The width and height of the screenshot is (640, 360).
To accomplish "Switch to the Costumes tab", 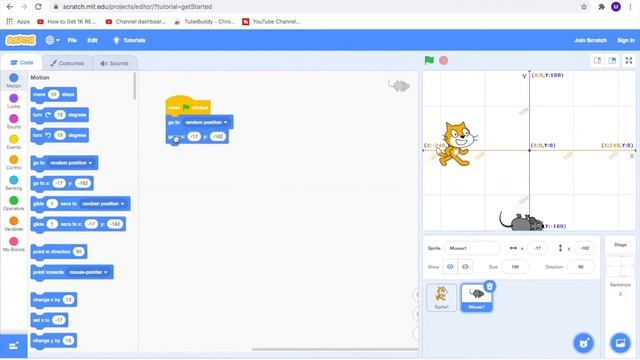I will [67, 63].
